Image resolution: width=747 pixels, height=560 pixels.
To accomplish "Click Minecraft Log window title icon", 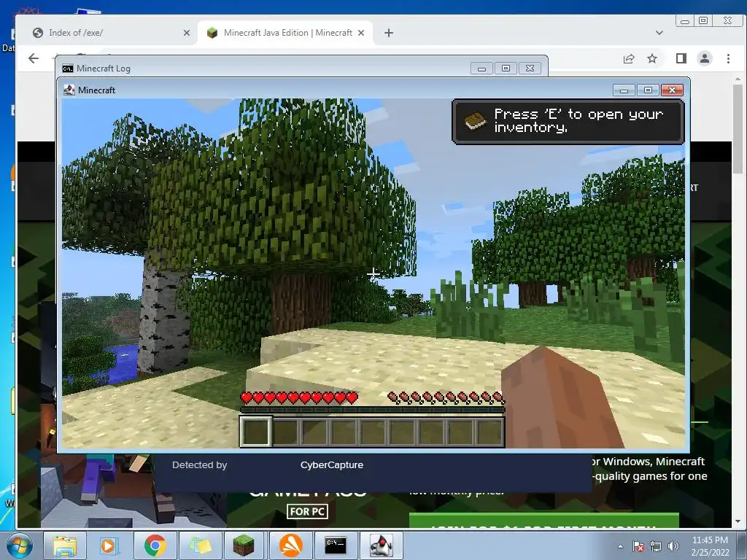I will coord(68,68).
